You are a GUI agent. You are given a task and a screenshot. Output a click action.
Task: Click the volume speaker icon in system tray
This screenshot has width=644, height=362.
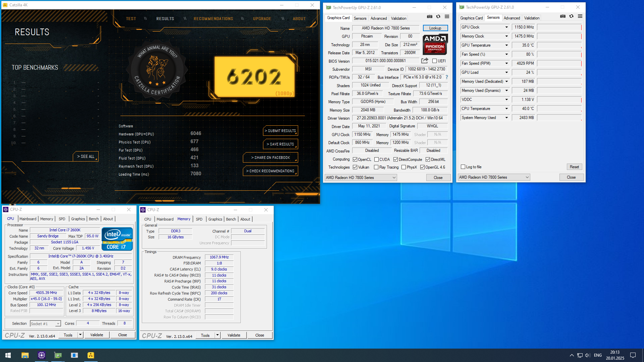coord(588,355)
